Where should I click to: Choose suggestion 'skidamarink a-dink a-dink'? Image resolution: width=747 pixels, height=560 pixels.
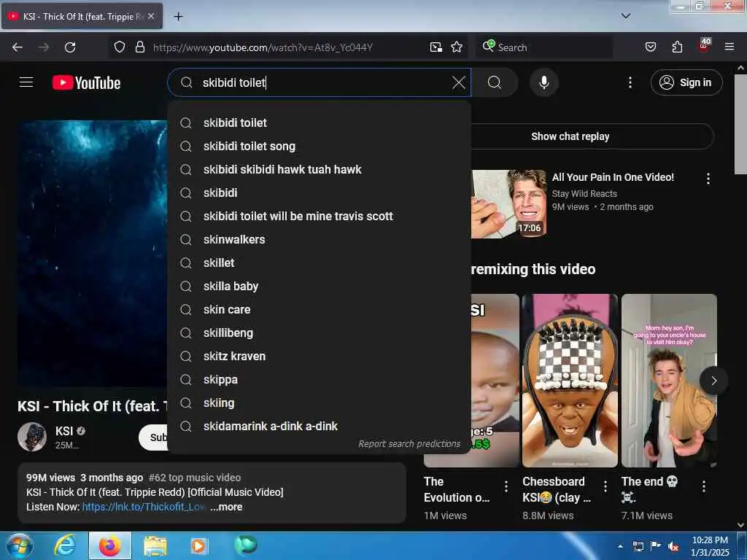(320, 426)
